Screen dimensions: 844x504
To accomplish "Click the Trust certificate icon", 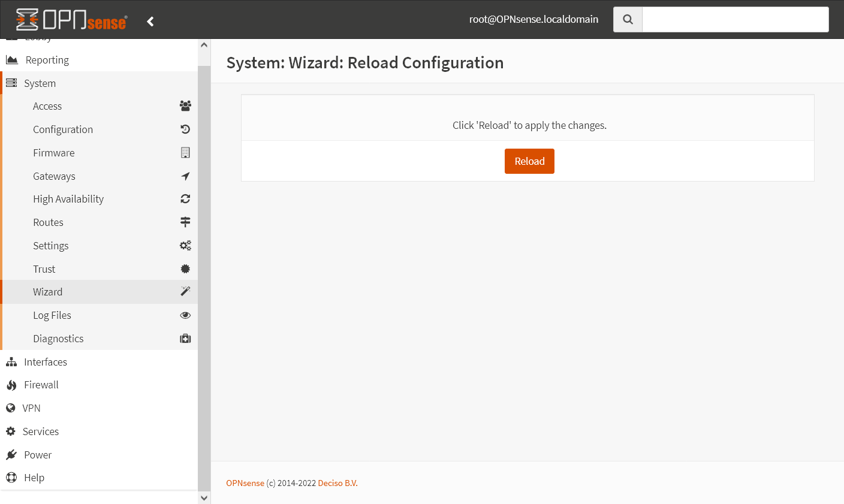I will (185, 269).
